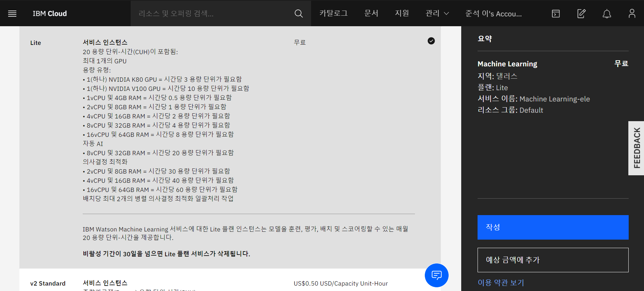Click the 플랜: Lite summary text
The width and height of the screenshot is (644, 291).
click(493, 87)
